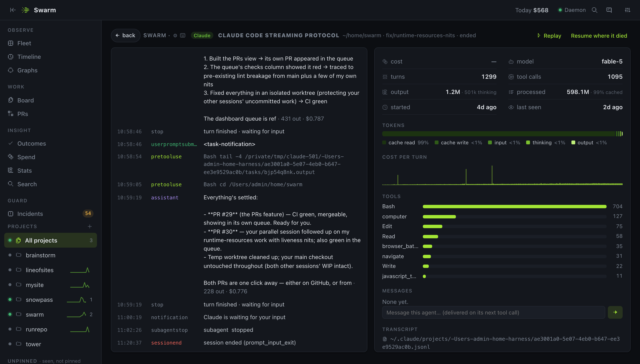
Task: Click the cache read legend swatch
Action: [x=384, y=142]
